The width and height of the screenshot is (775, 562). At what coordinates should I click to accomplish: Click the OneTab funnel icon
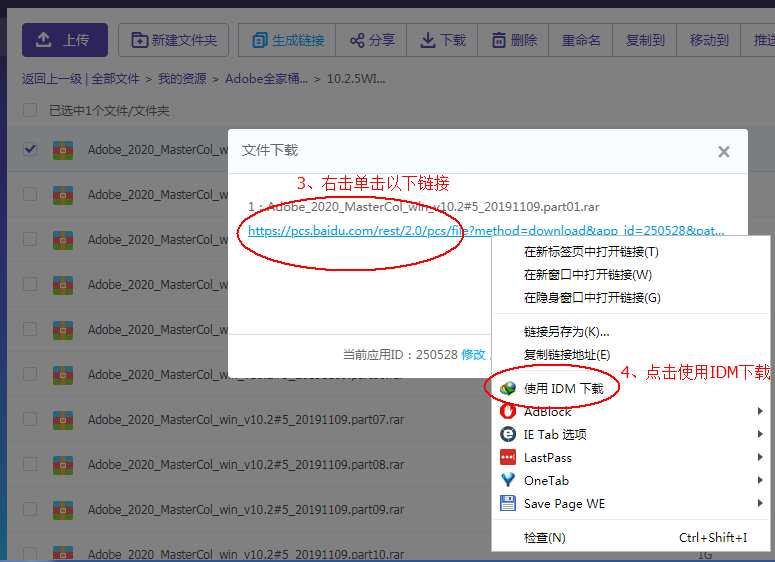tap(508, 480)
